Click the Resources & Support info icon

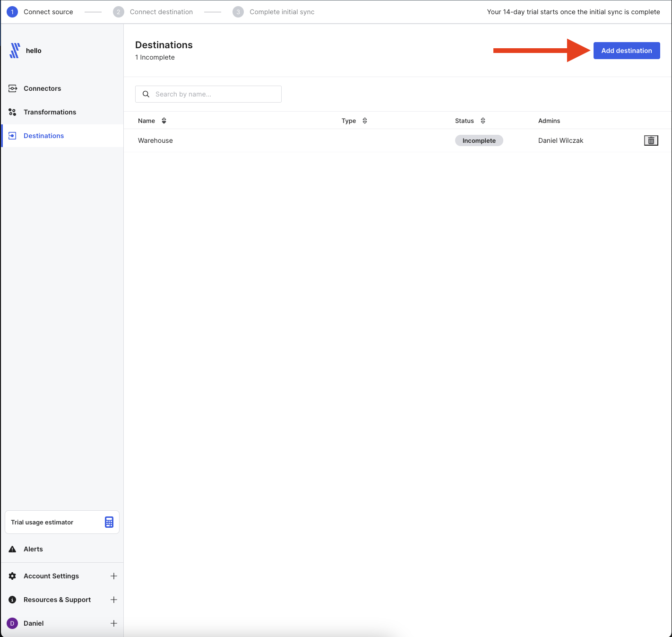point(13,600)
